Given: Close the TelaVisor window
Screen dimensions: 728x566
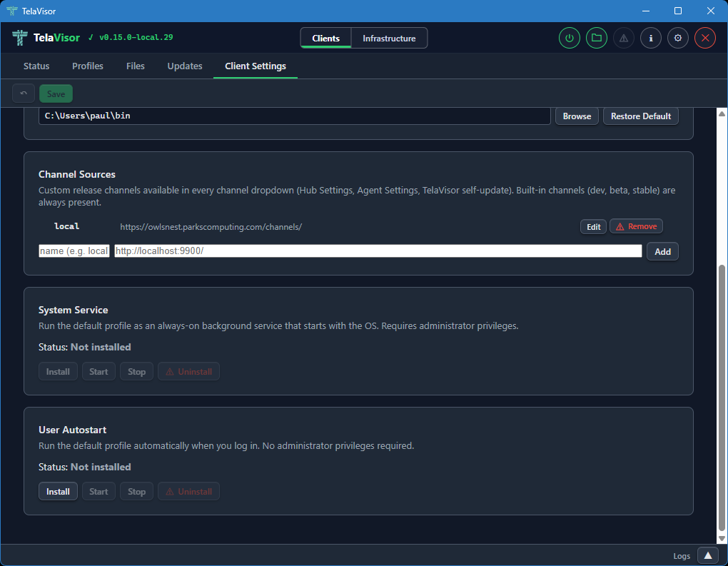Looking at the screenshot, I should [x=710, y=11].
